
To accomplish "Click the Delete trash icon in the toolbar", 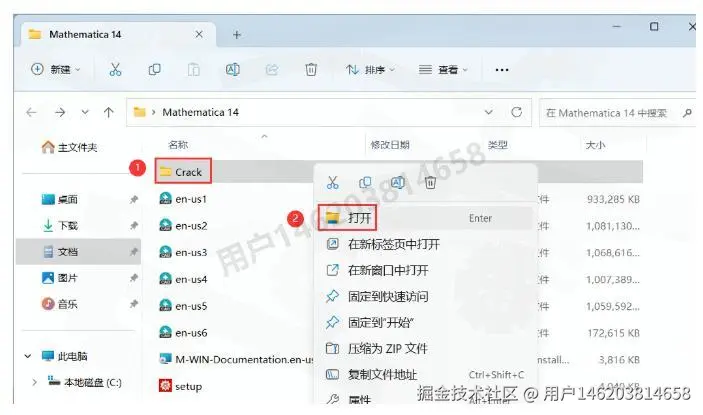I will click(311, 69).
